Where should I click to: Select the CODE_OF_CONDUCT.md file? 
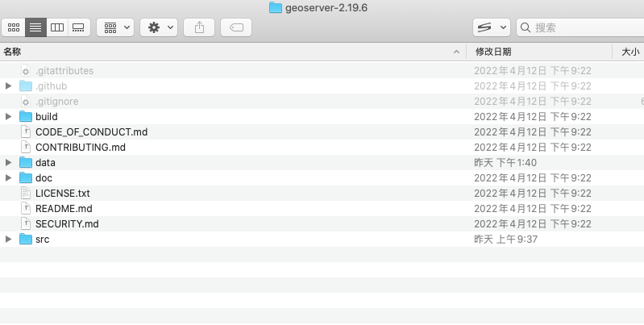coord(91,132)
